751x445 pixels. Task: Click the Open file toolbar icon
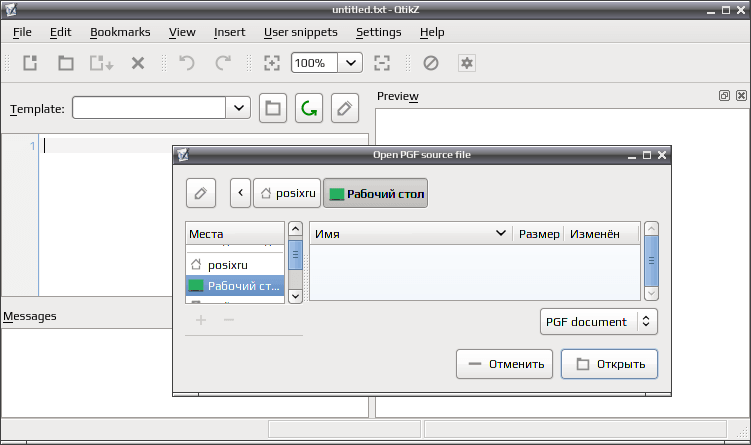click(66, 63)
